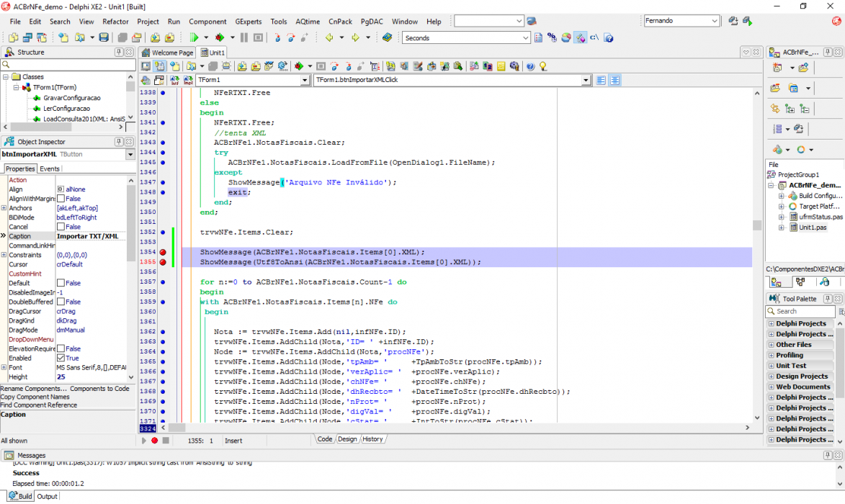The width and height of the screenshot is (845, 504).
Task: Click the Pause icon in main toolbar
Action: (x=244, y=37)
